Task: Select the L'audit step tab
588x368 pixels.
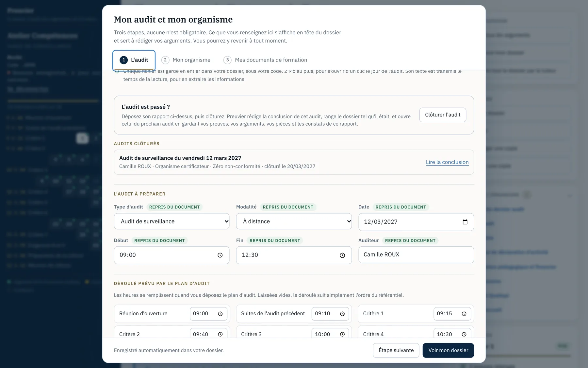Action: pos(134,60)
